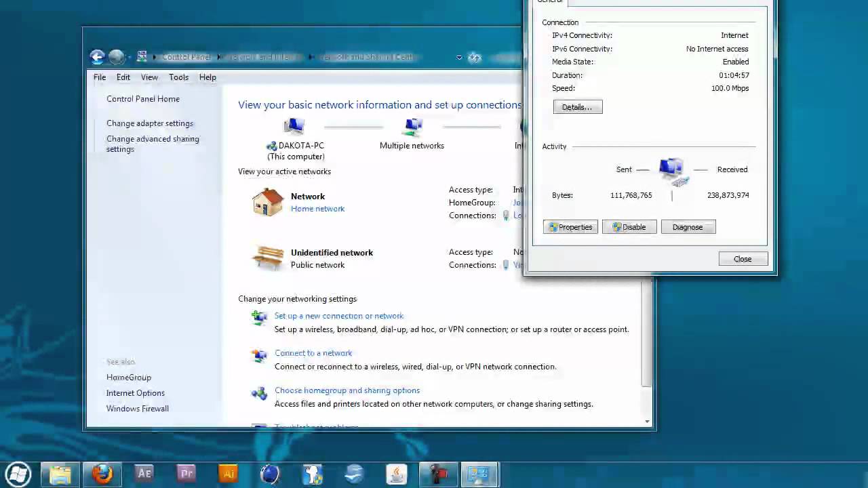This screenshot has height=488, width=868.
Task: Expand the breadcrumb arrow before Control Panel
Action: point(155,58)
